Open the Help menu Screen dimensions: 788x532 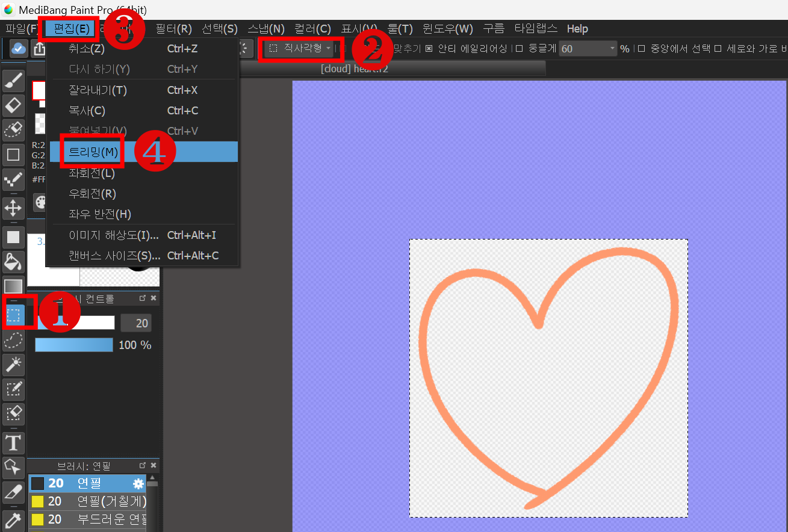(x=577, y=29)
